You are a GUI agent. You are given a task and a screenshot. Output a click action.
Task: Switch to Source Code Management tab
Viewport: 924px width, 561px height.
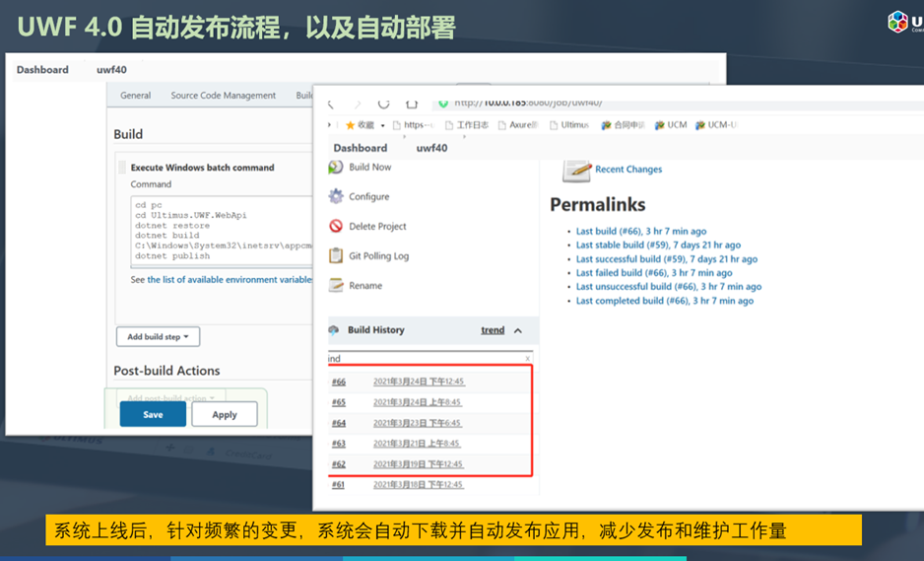[x=223, y=96]
